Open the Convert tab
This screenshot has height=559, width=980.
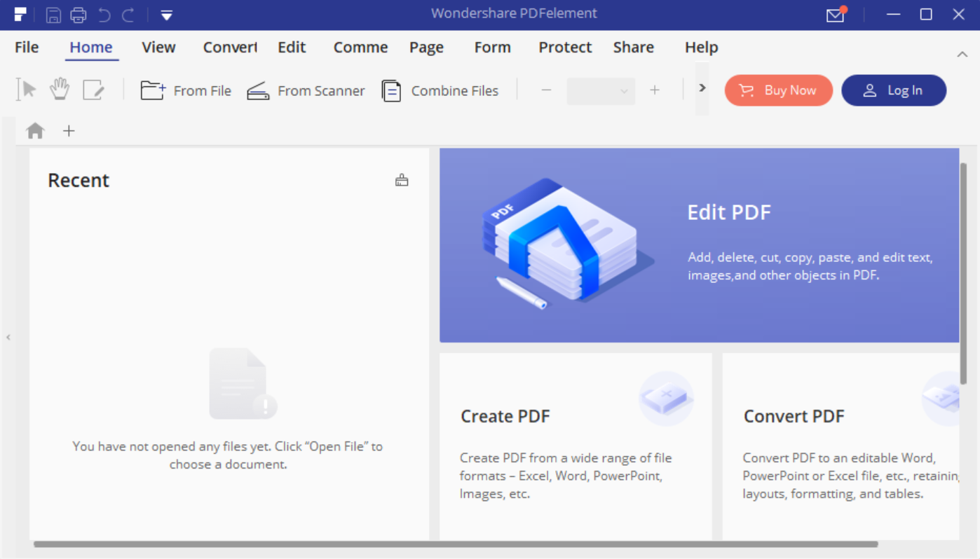click(x=230, y=47)
